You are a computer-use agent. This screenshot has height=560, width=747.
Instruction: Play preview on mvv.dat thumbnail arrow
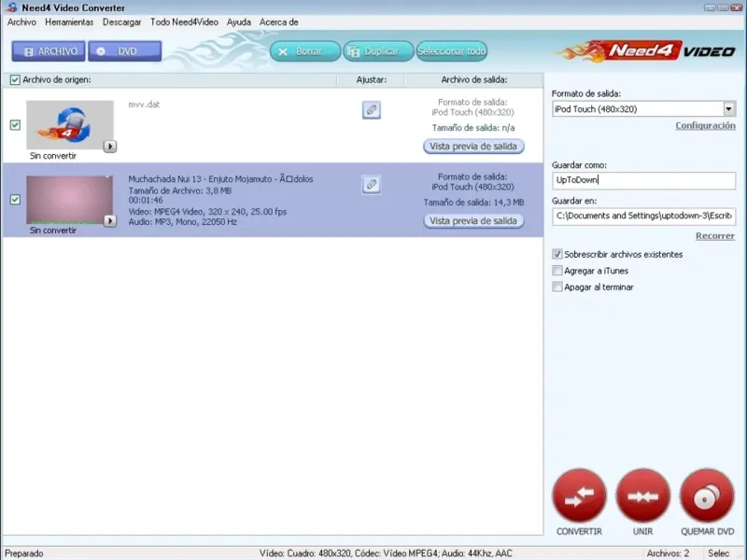pyautogui.click(x=110, y=147)
